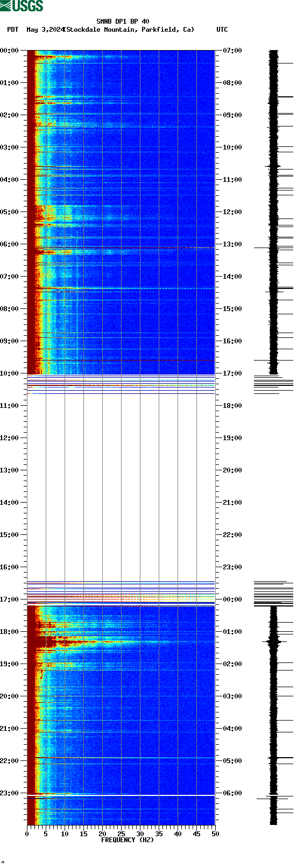Click the 15 Hz frequency tick label
Screen dimensions: 297x868
pos(83,835)
